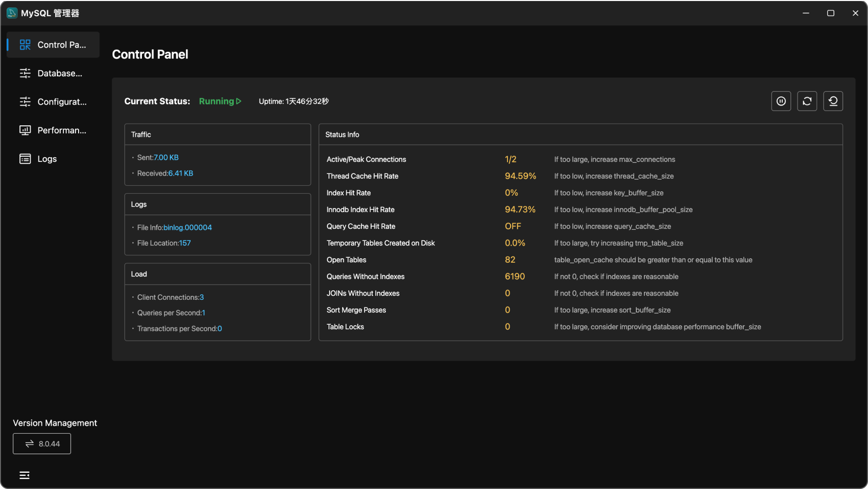Click the Sent traffic value 7.00 KB
The width and height of the screenshot is (868, 489).
[x=166, y=158]
